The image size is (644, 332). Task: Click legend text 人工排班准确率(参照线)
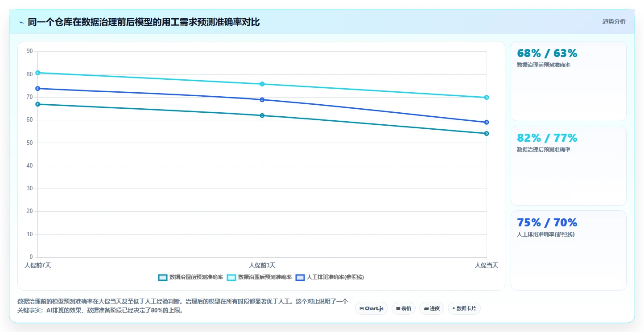point(335,277)
